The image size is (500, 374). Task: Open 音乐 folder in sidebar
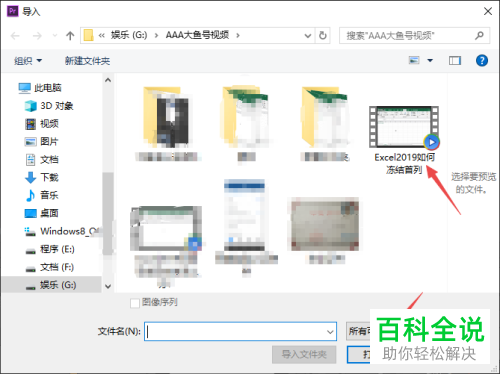tap(42, 195)
